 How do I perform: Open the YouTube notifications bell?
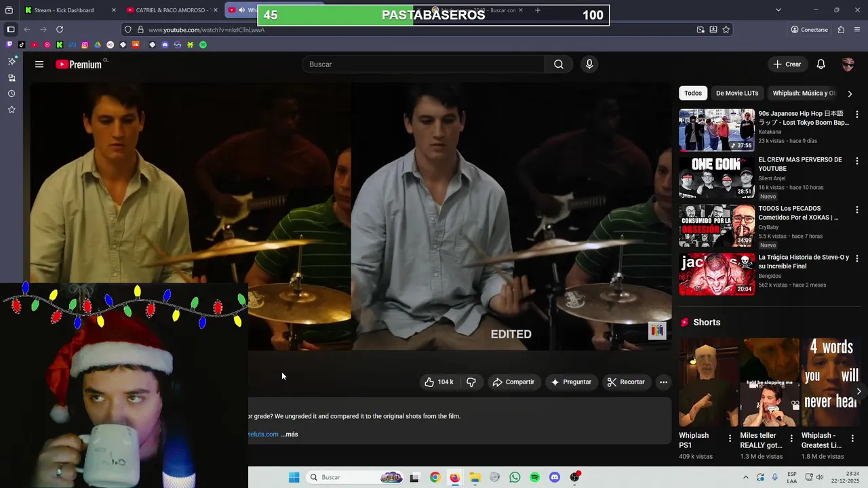click(821, 64)
